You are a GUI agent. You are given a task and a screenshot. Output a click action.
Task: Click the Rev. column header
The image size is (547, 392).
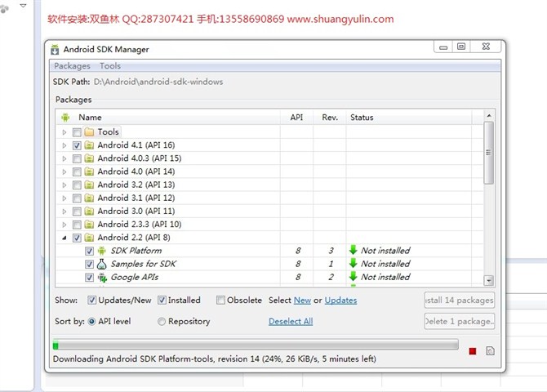coord(330,118)
